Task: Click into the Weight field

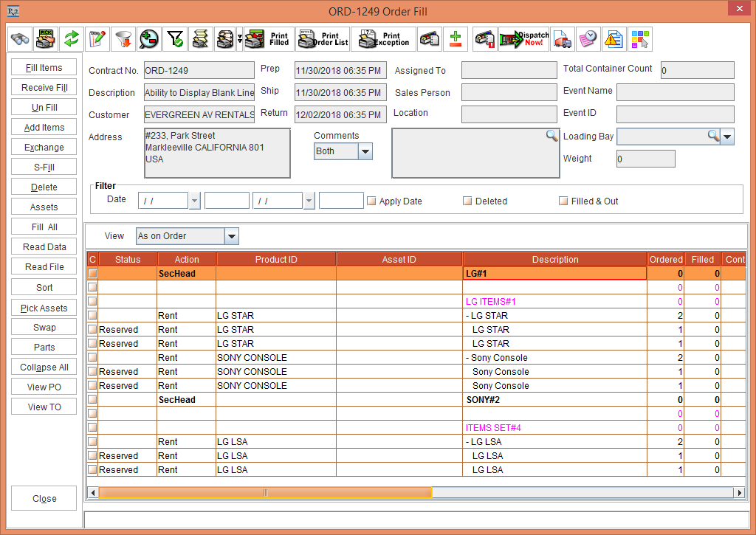Action: click(645, 159)
